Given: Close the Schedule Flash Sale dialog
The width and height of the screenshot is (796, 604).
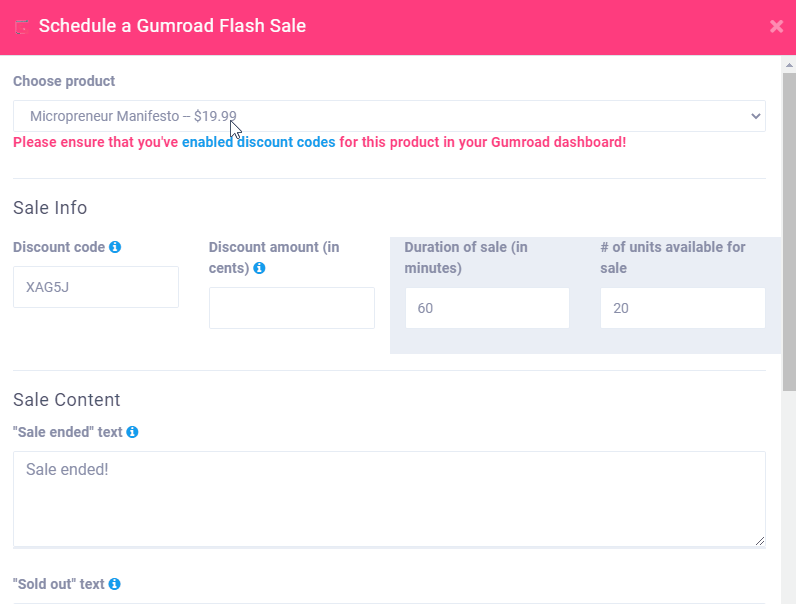Looking at the screenshot, I should click(x=776, y=27).
